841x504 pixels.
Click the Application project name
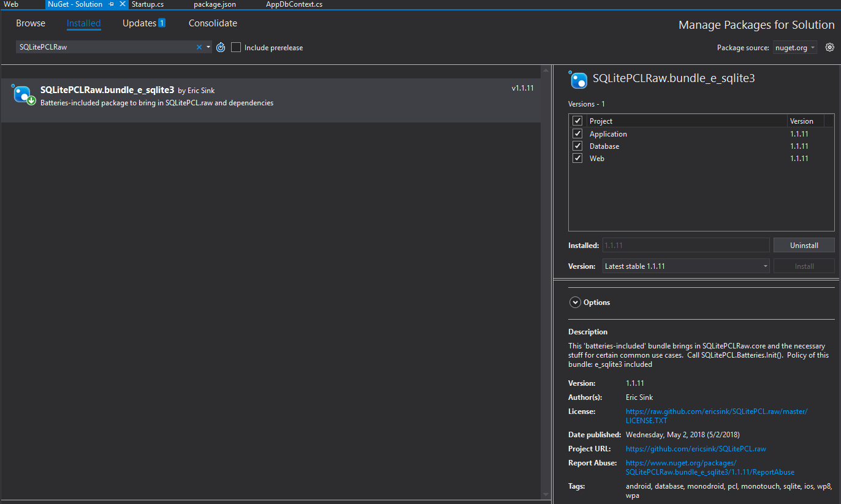[608, 134]
